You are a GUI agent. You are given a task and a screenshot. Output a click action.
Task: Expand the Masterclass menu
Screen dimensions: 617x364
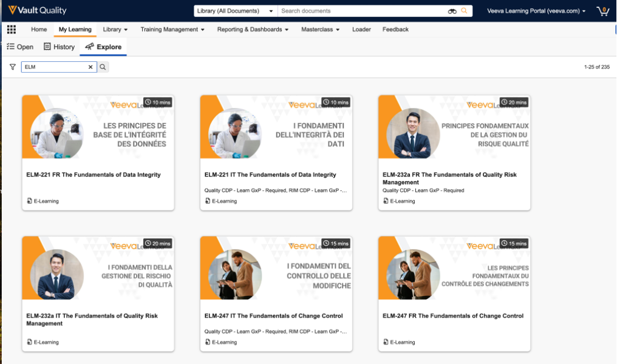pos(320,29)
